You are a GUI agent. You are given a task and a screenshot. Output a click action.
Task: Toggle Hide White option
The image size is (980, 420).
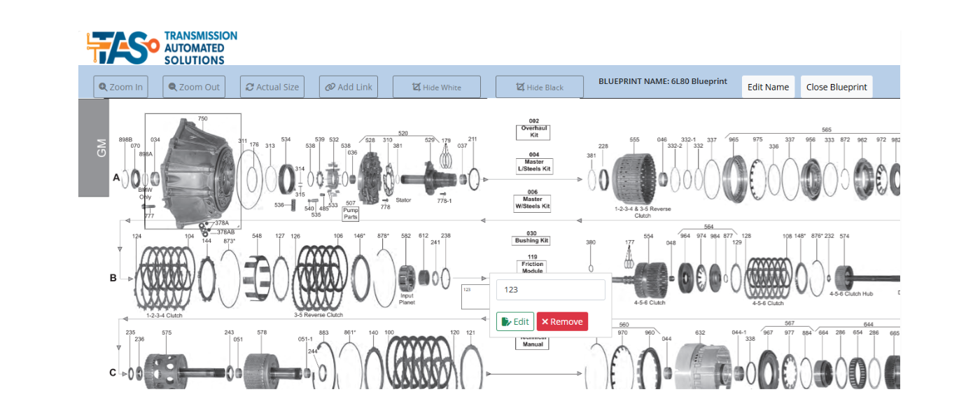click(x=436, y=87)
